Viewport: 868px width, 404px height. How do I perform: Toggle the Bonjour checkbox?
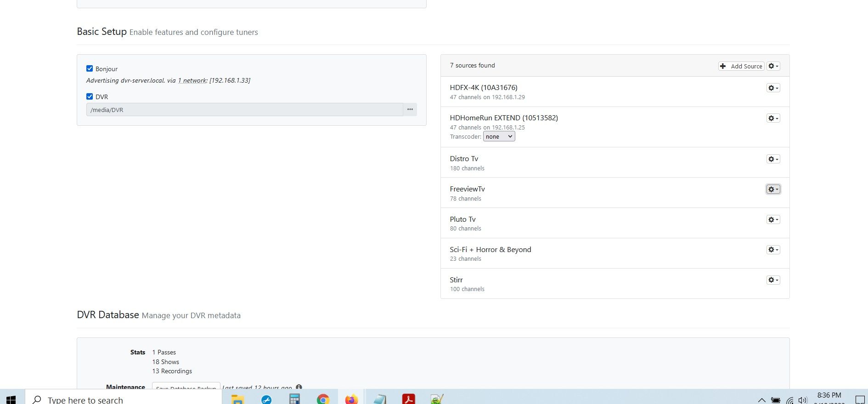90,68
